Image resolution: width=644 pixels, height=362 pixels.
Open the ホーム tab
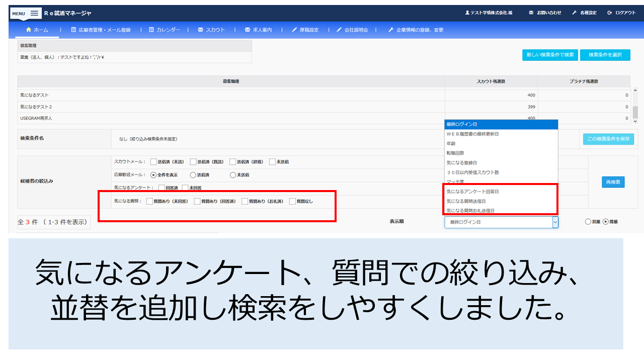pos(37,30)
